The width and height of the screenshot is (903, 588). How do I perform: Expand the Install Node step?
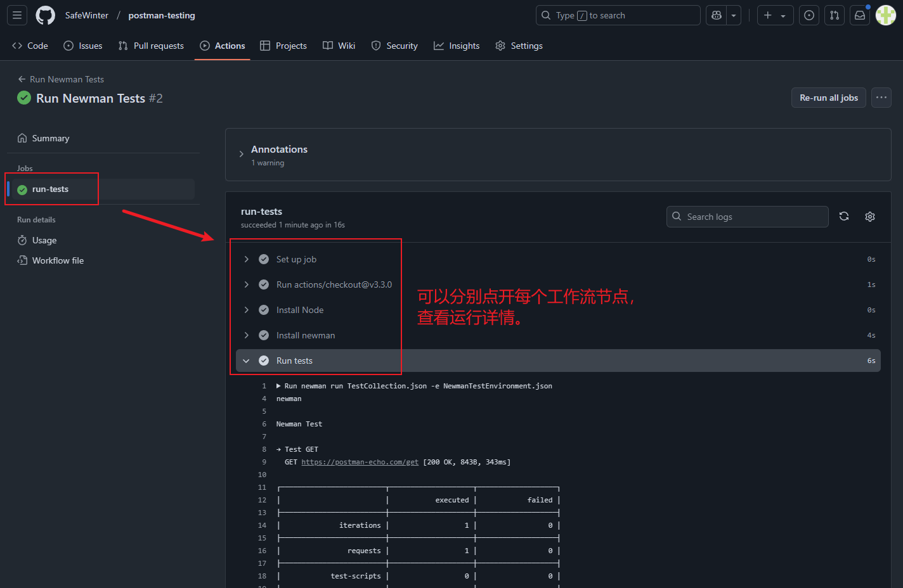point(558,310)
